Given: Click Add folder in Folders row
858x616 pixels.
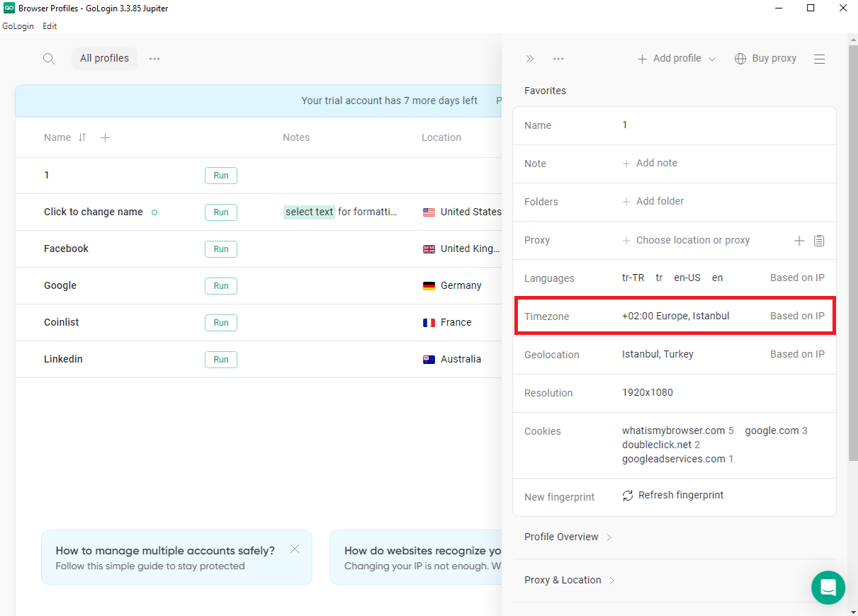Looking at the screenshot, I should [x=653, y=201].
